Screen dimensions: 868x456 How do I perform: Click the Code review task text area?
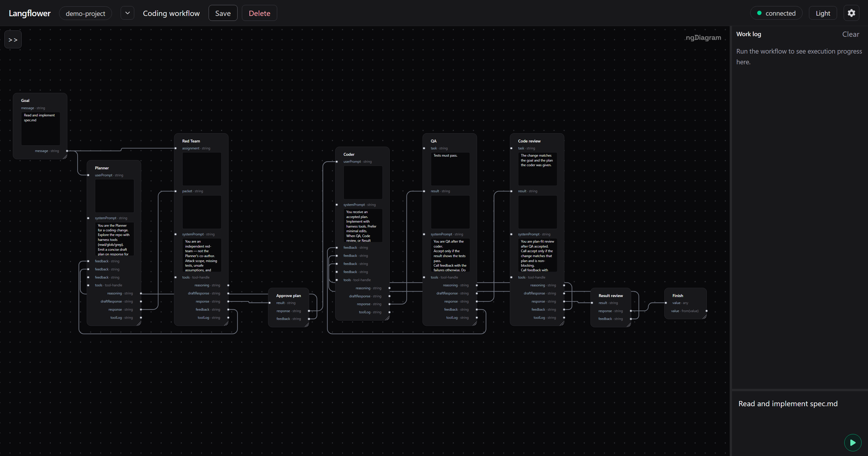point(538,169)
